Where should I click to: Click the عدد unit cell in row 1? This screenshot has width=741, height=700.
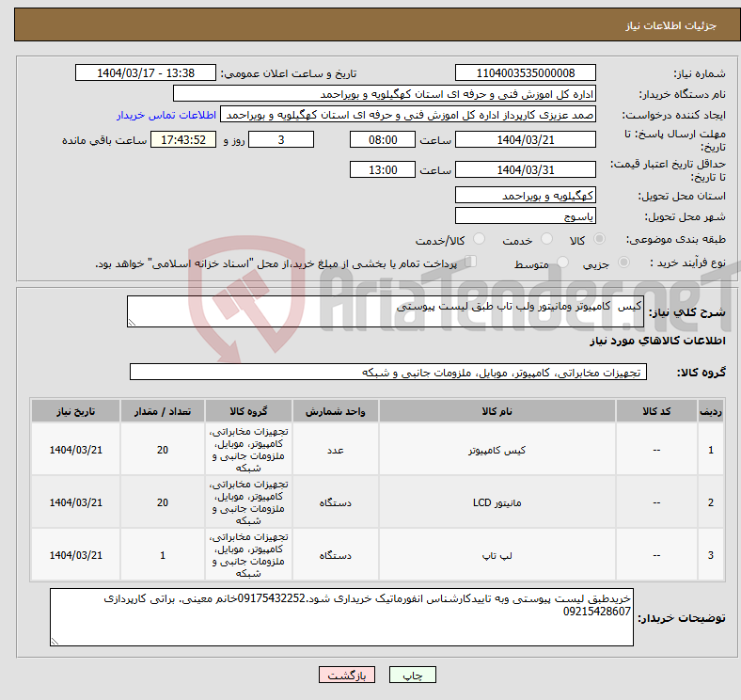click(335, 450)
